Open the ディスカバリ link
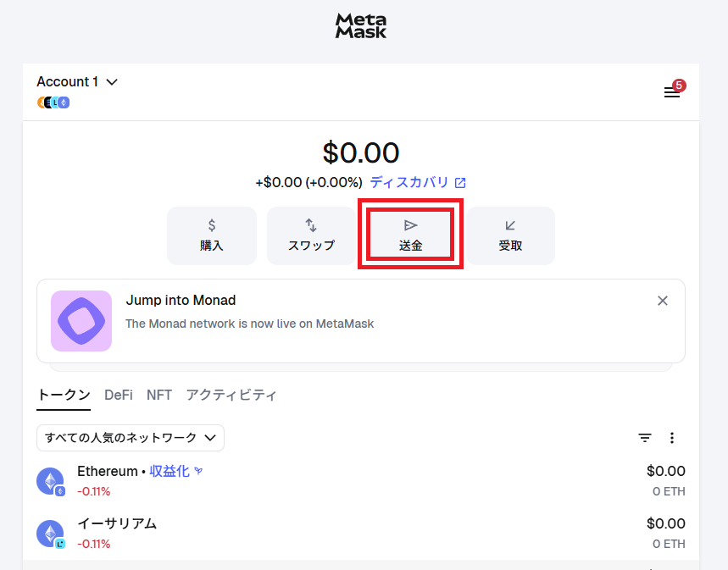728x570 pixels. [408, 182]
